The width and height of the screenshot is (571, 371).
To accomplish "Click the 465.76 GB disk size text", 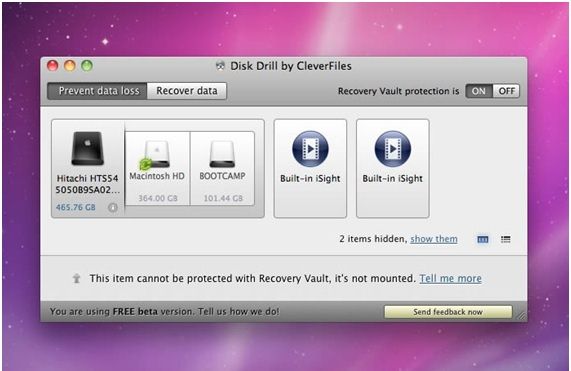I will (x=76, y=208).
